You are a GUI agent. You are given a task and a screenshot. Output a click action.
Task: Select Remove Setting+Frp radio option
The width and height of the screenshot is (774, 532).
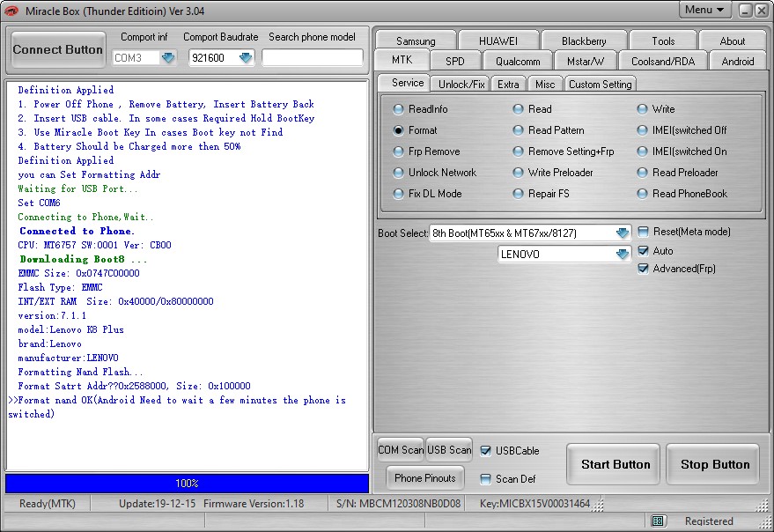tap(564, 151)
